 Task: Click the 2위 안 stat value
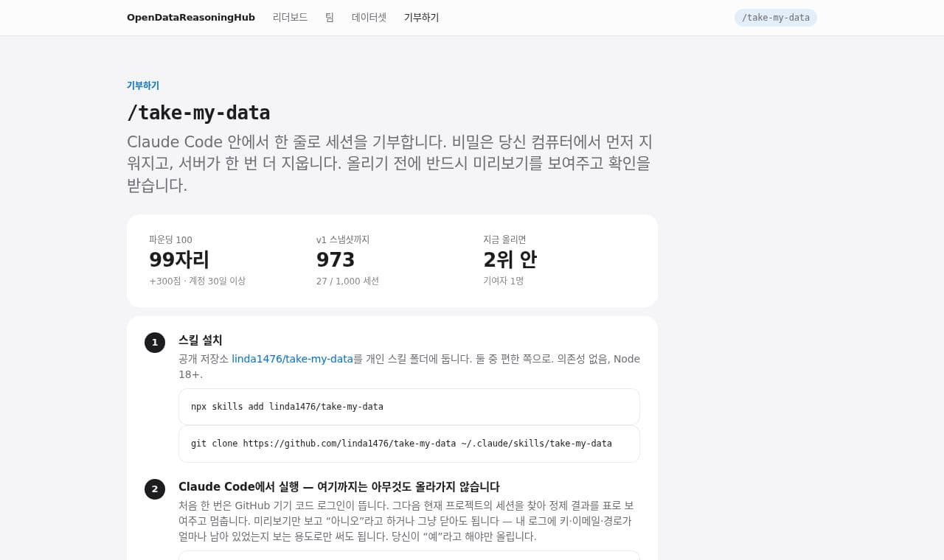tap(510, 259)
